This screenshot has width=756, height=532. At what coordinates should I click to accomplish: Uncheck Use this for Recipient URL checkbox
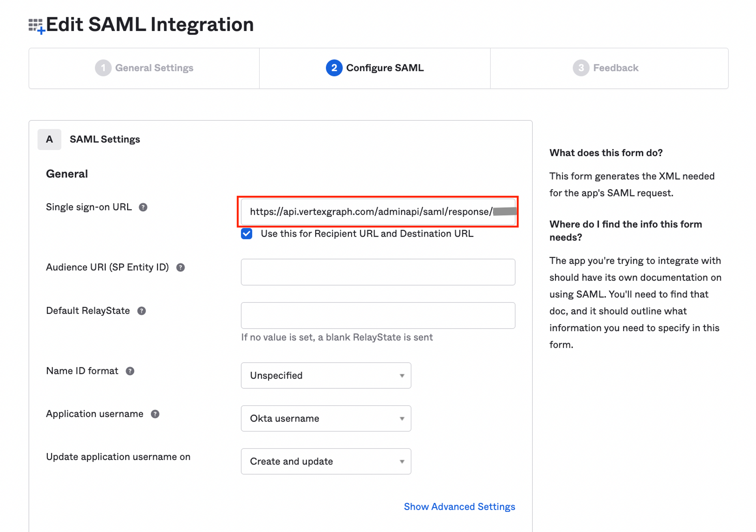pyautogui.click(x=246, y=234)
